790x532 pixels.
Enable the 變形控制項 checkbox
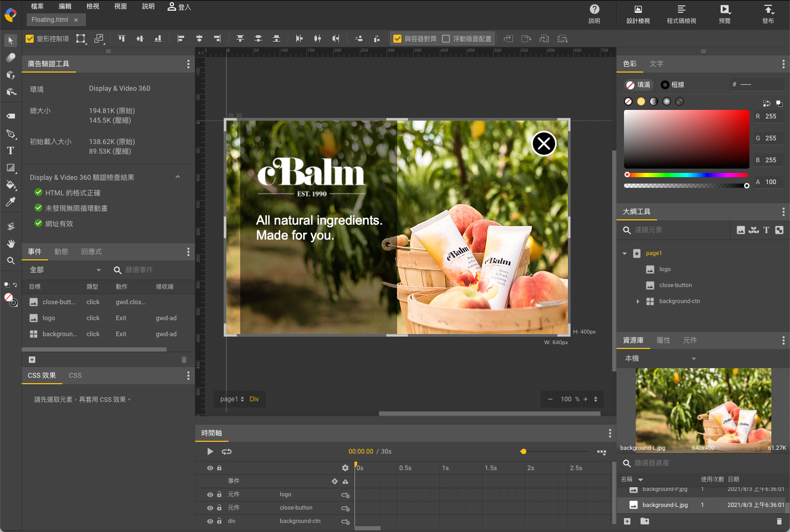pos(29,38)
